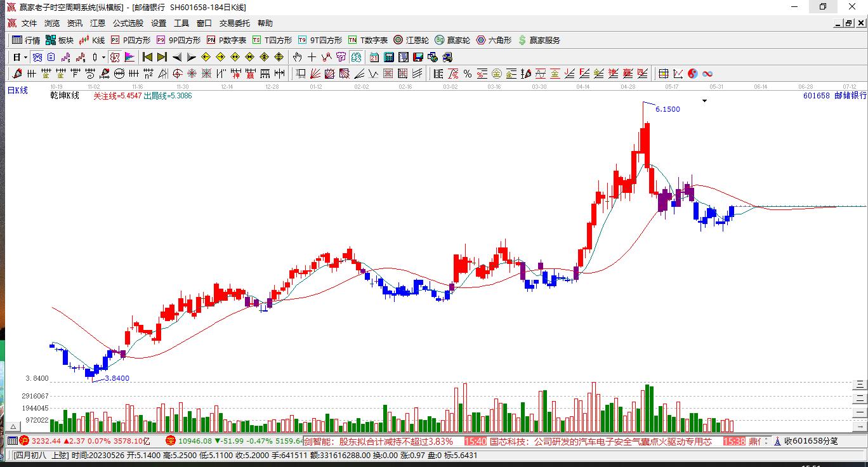Select the crosshair cursor tool
The width and height of the screenshot is (868, 467).
312,57
